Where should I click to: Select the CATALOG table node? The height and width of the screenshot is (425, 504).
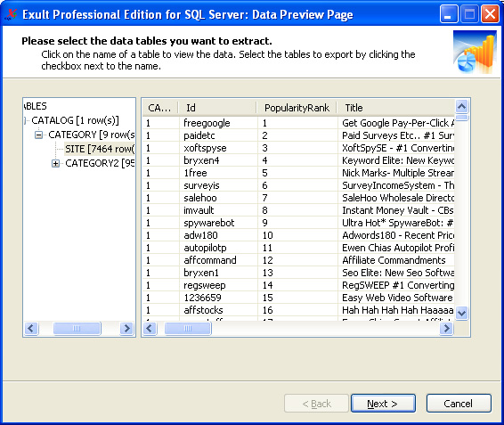point(75,120)
